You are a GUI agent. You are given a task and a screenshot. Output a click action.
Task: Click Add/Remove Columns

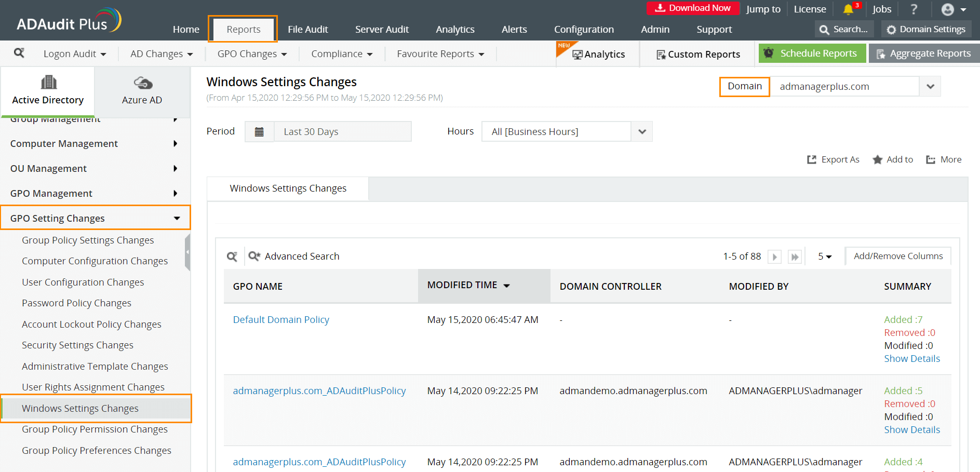point(898,256)
